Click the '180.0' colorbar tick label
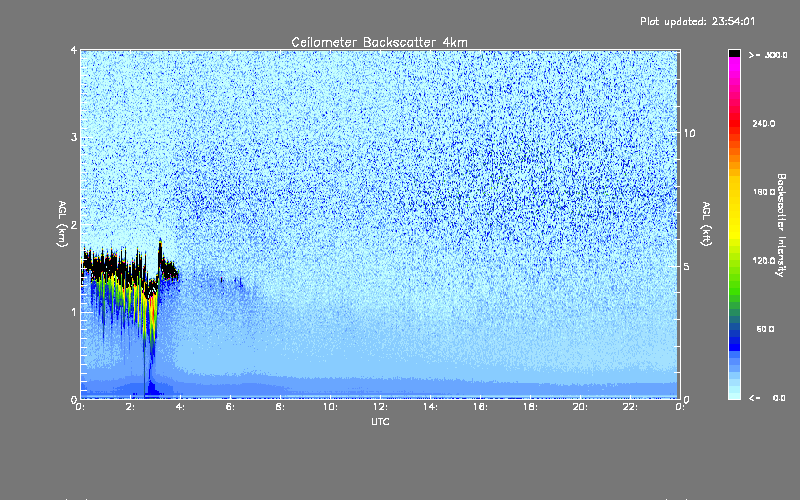 [x=764, y=192]
